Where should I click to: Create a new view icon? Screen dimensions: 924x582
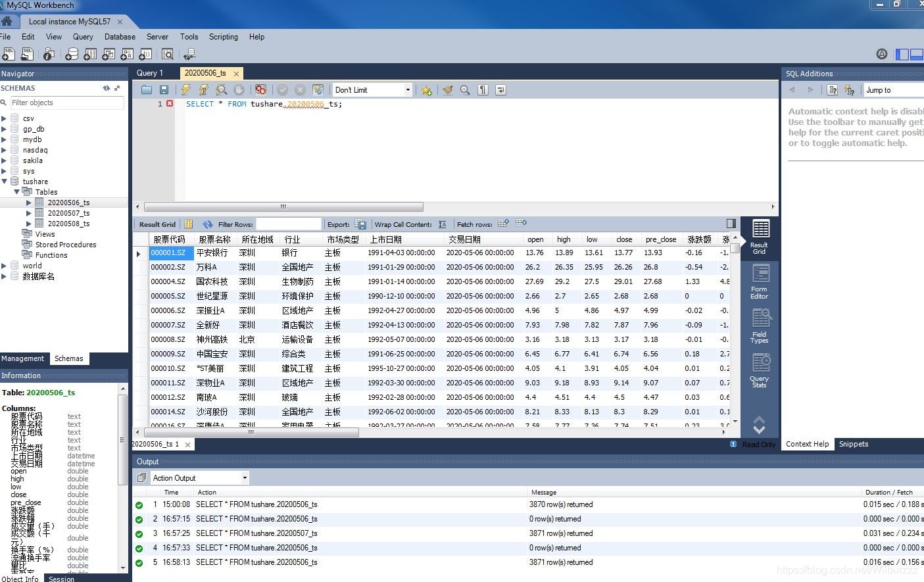pos(109,54)
